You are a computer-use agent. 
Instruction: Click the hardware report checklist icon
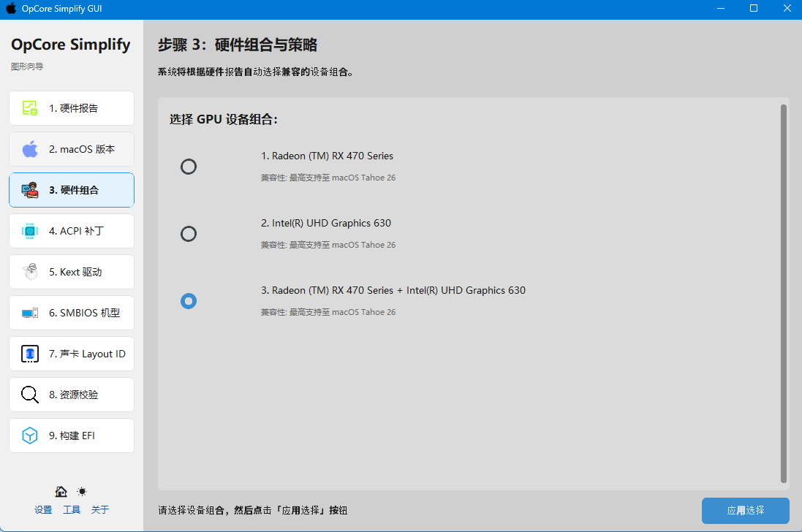click(30, 108)
